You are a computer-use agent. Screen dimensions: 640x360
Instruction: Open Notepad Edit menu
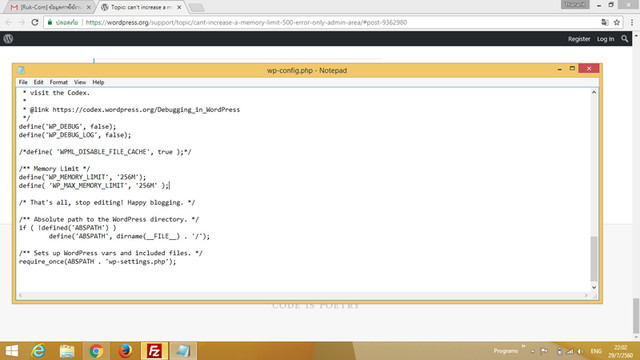pyautogui.click(x=38, y=82)
